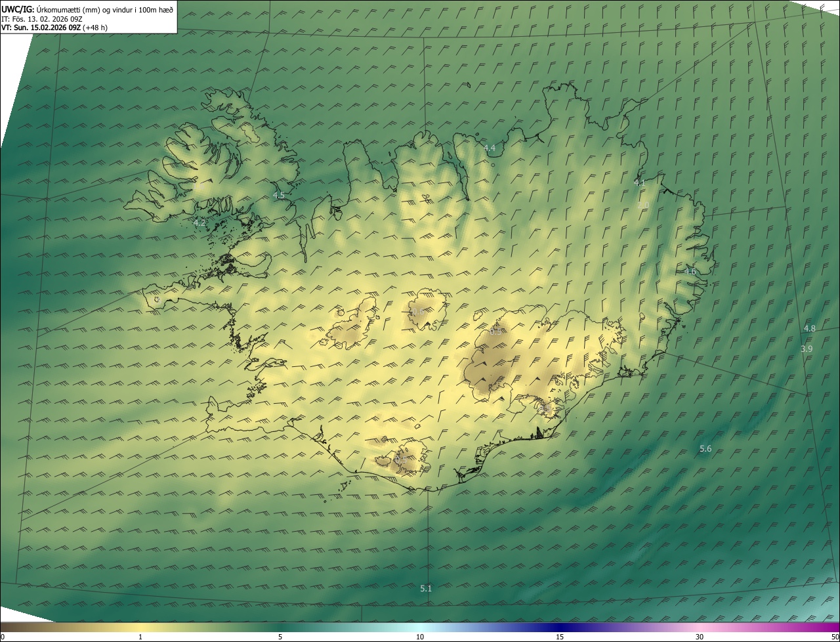The image size is (840, 642).
Task: Click the '4.5' value in the northwest bay
Action: pos(279,196)
